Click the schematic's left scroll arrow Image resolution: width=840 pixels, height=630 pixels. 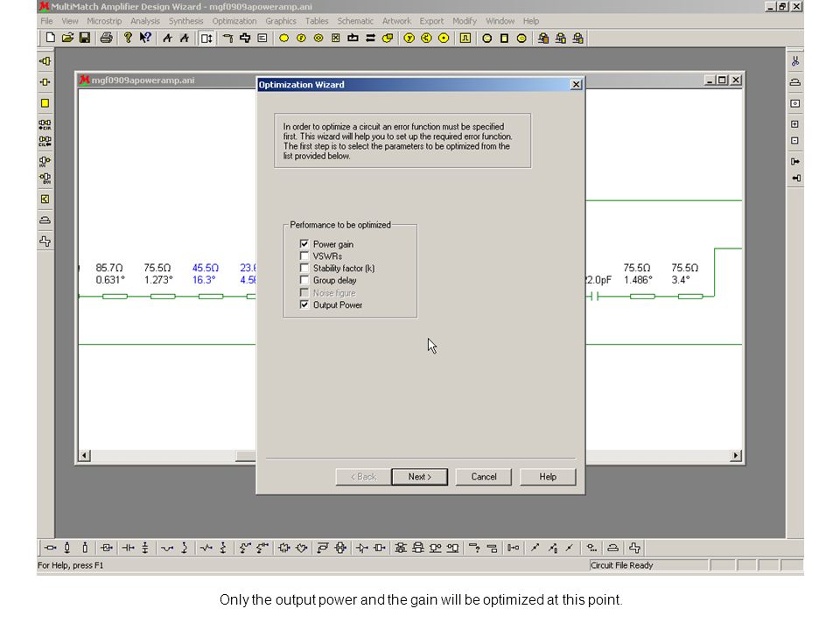84,455
